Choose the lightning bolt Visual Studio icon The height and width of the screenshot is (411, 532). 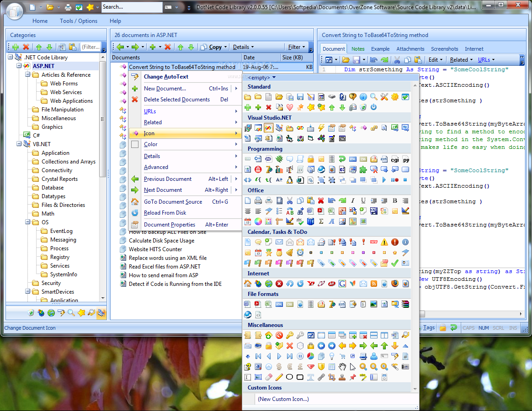[321, 128]
